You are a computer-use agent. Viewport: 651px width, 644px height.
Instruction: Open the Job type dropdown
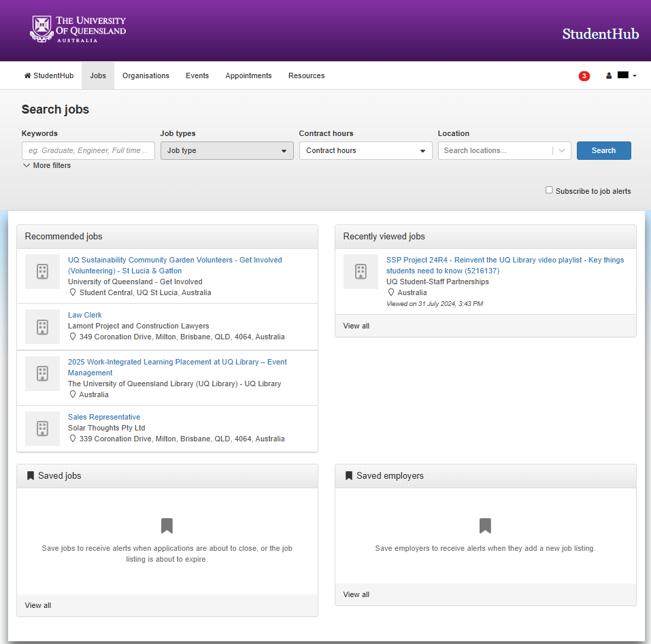point(227,150)
